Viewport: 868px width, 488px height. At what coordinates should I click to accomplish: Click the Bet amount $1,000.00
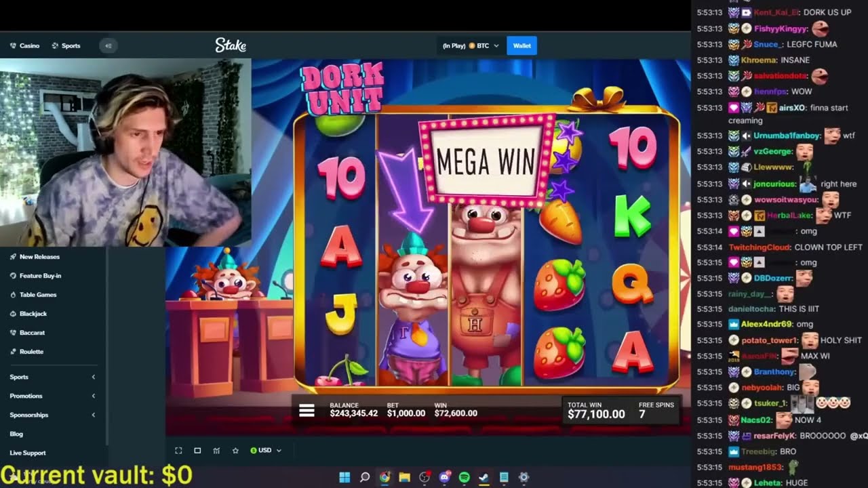pos(406,413)
